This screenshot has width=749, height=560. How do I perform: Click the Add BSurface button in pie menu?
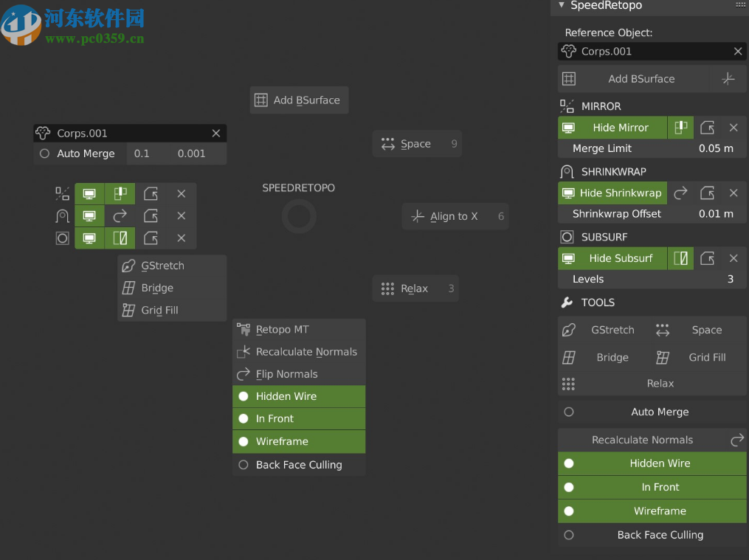pos(299,100)
